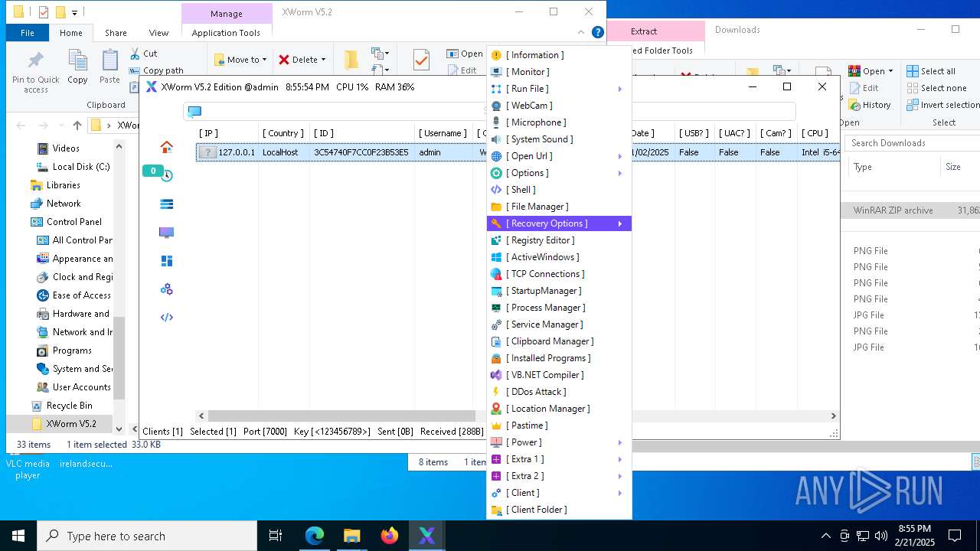Click the XWorm code brackets sidebar icon
Image resolution: width=980 pixels, height=551 pixels.
pyautogui.click(x=166, y=318)
